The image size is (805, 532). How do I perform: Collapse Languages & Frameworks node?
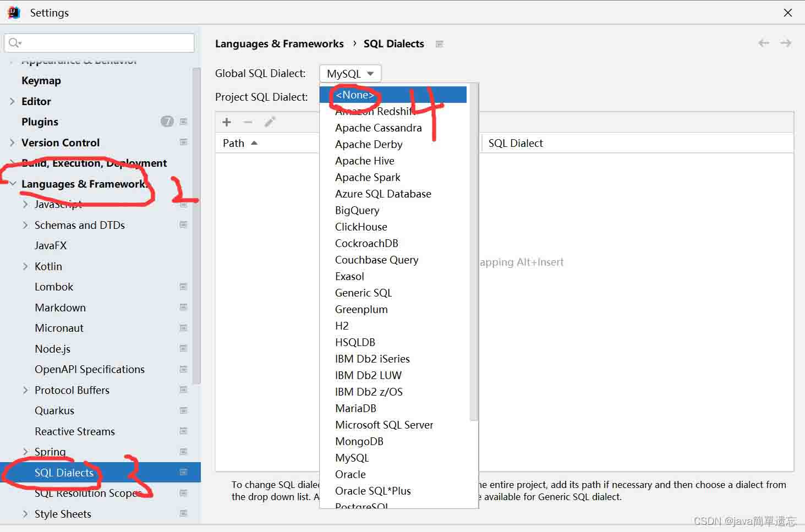coord(13,184)
